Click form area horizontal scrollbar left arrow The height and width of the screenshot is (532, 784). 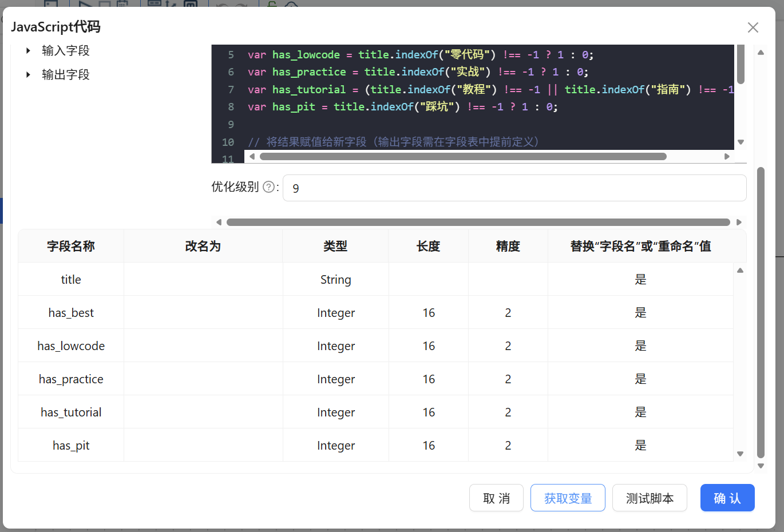219,222
